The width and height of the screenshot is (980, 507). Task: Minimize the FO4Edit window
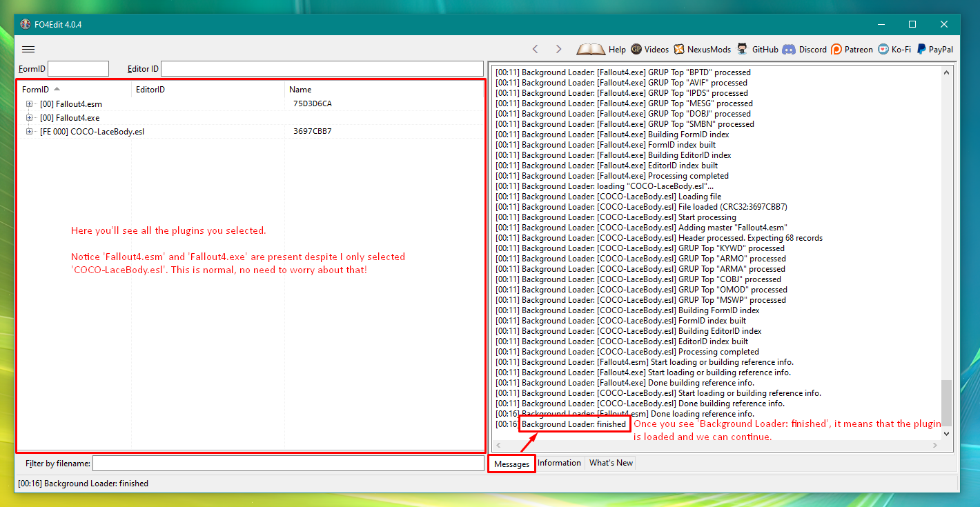(x=881, y=24)
